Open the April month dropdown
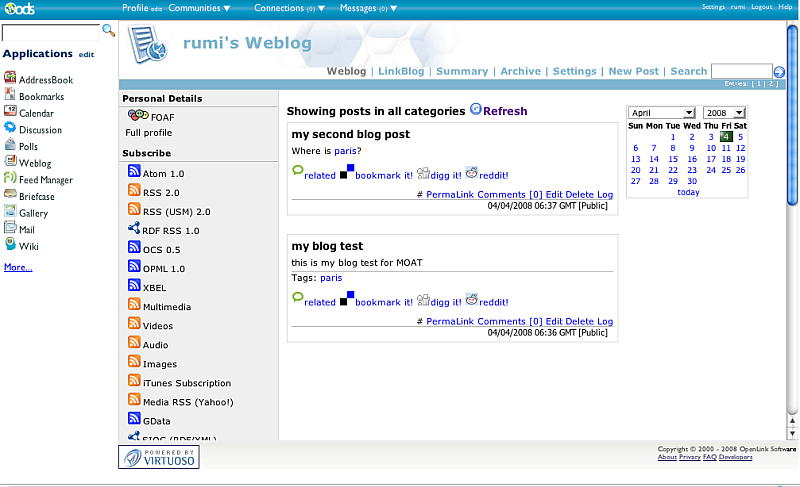The image size is (800, 487). (x=662, y=113)
